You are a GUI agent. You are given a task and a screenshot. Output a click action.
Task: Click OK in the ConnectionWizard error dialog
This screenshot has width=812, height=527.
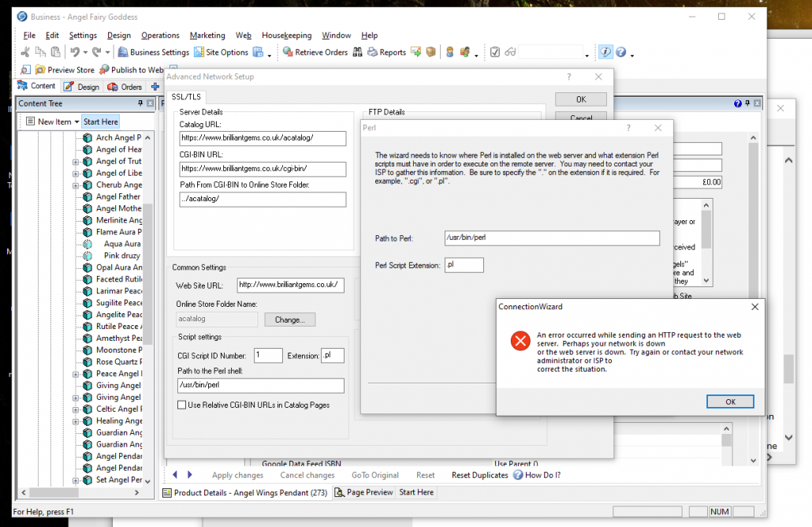[x=730, y=402]
